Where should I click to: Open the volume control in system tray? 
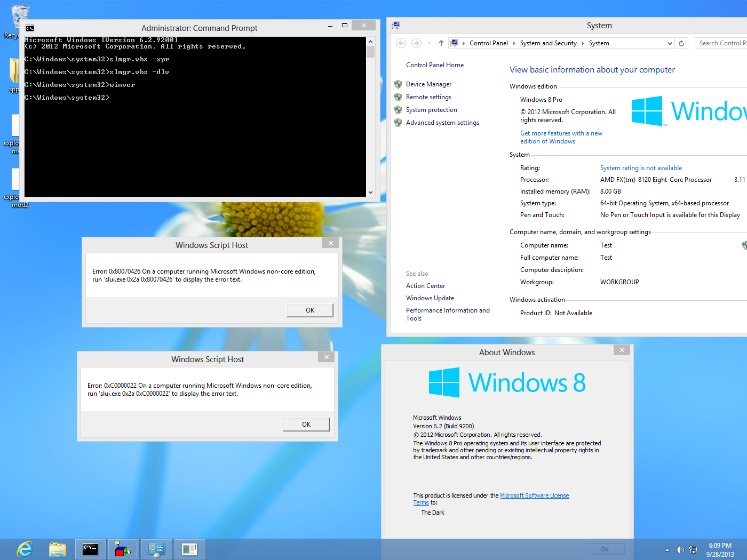680,550
